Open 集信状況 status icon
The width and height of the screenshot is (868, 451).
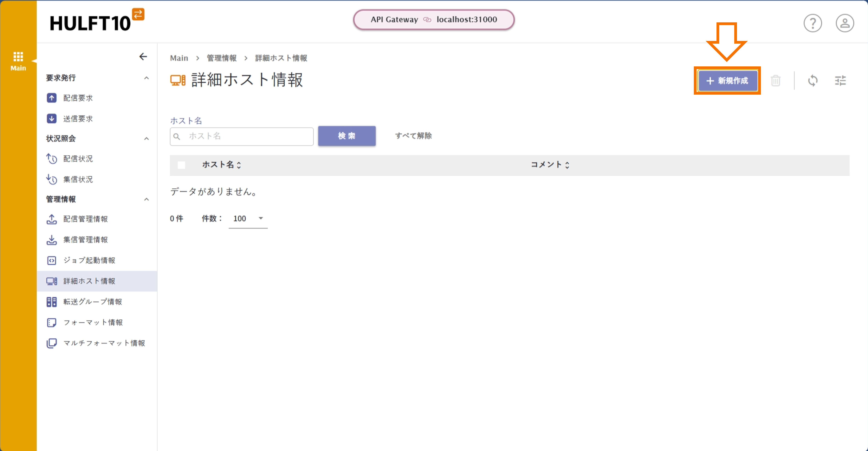point(51,179)
